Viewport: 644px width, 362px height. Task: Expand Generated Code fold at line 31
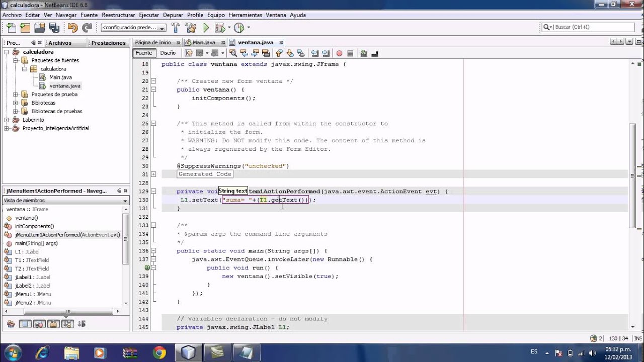[x=154, y=174]
